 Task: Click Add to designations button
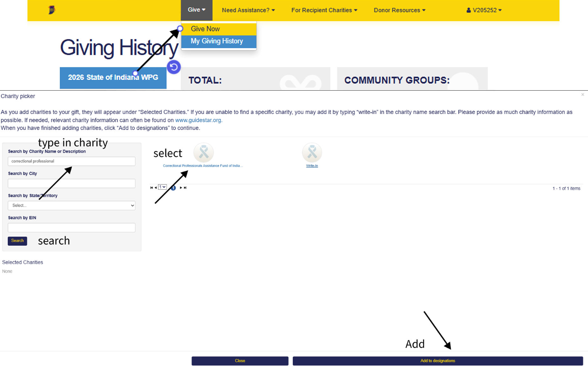click(x=438, y=361)
